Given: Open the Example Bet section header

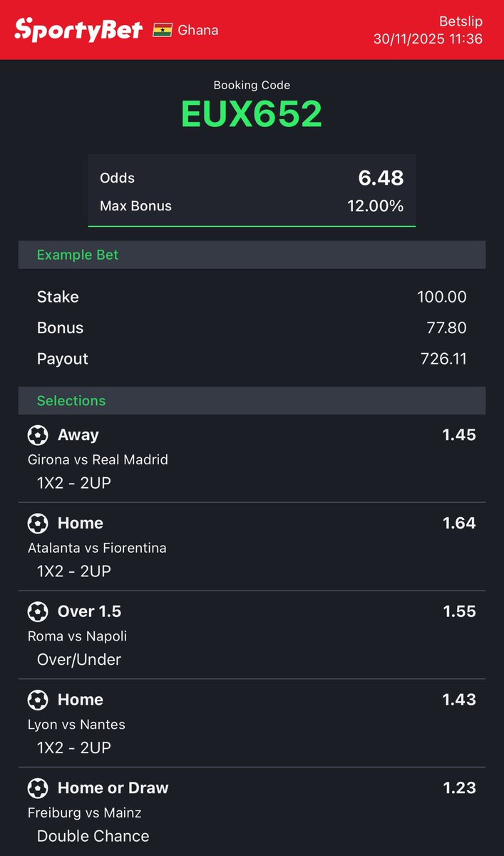Looking at the screenshot, I should coord(252,255).
